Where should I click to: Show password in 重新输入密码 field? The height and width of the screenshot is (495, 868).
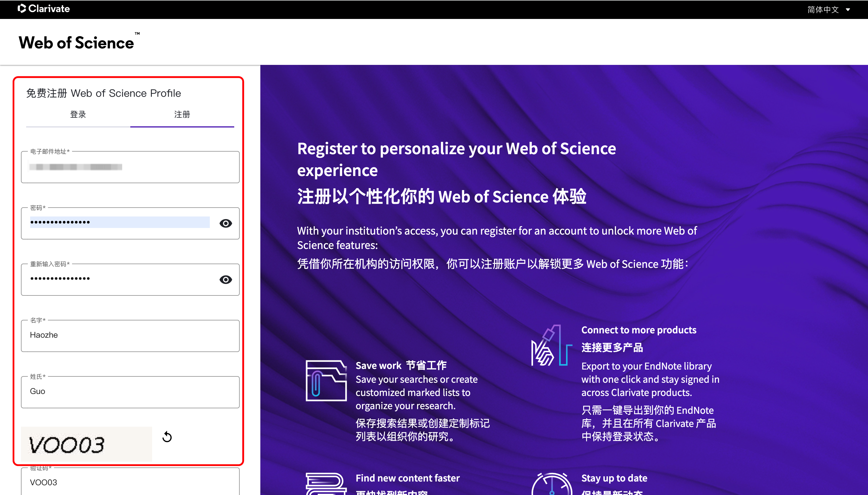coord(226,279)
